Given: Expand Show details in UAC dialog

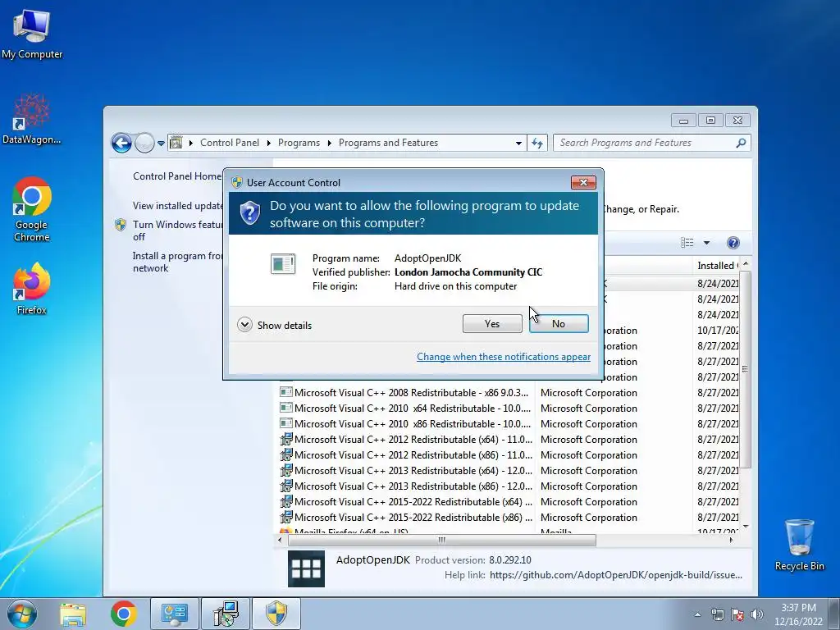Looking at the screenshot, I should tap(274, 325).
